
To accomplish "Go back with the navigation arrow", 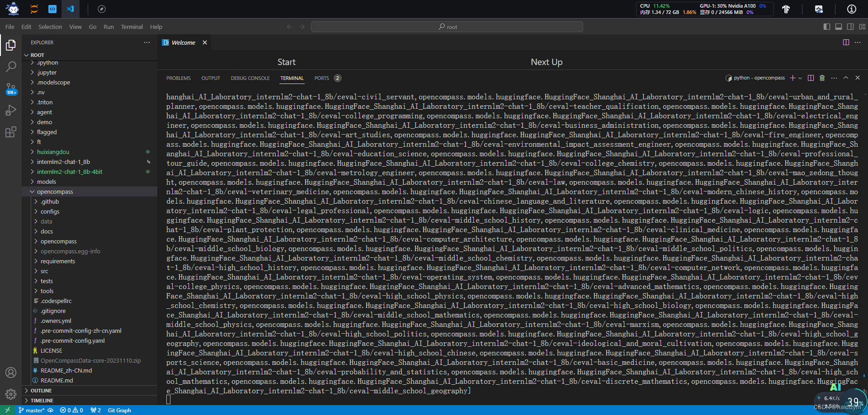I will 290,27.
